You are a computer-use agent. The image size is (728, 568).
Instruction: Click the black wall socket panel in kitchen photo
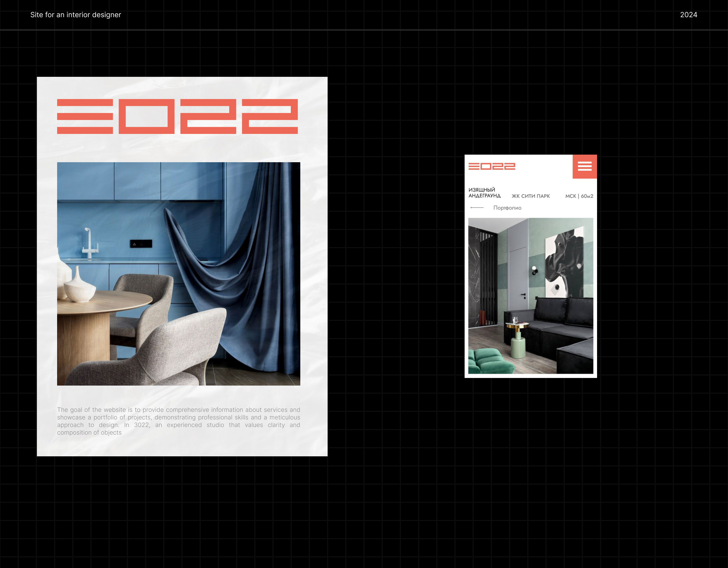click(141, 244)
